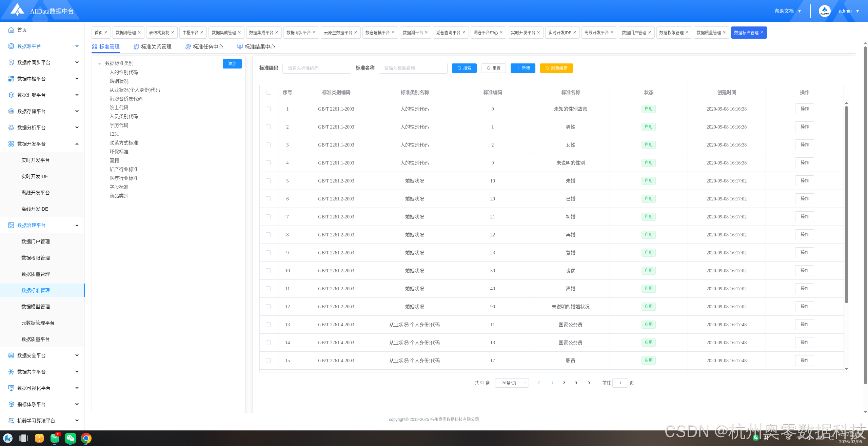Screen dimensions: 868x446
Task: Click the 数据开发平台 sidebar icon
Action: (11, 144)
